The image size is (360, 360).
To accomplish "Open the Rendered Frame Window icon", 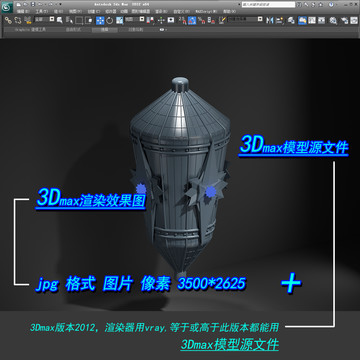I will pyautogui.click(x=354, y=20).
